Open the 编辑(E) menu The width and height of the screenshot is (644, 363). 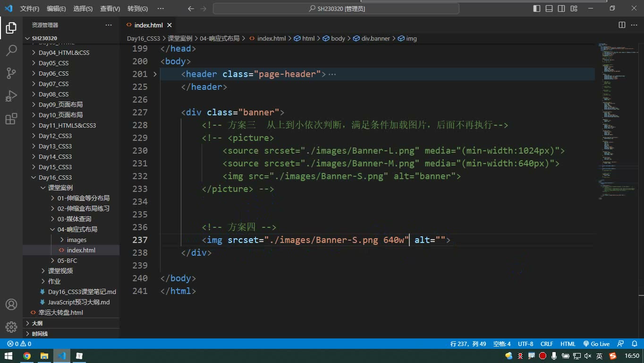tap(56, 9)
